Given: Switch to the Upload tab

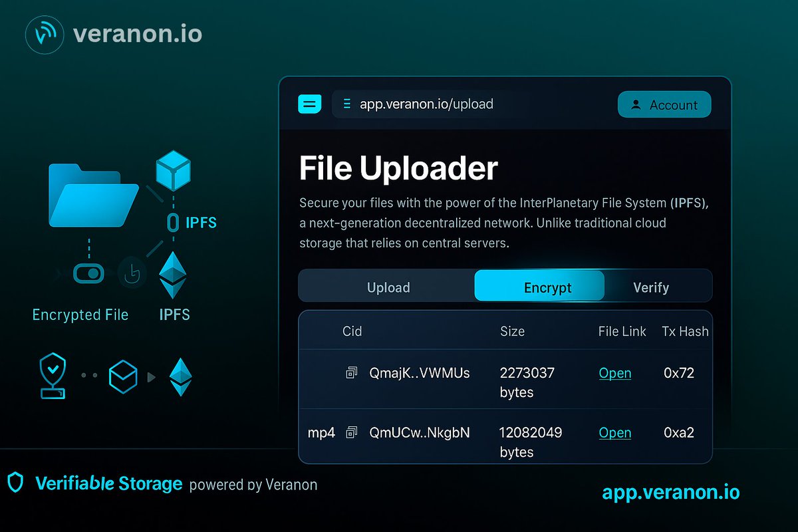Looking at the screenshot, I should tap(388, 287).
